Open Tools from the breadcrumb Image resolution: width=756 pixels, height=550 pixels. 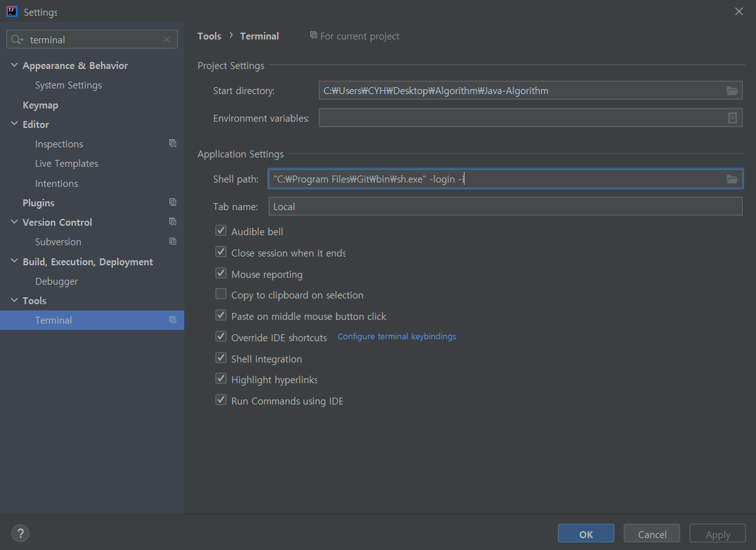click(x=209, y=36)
